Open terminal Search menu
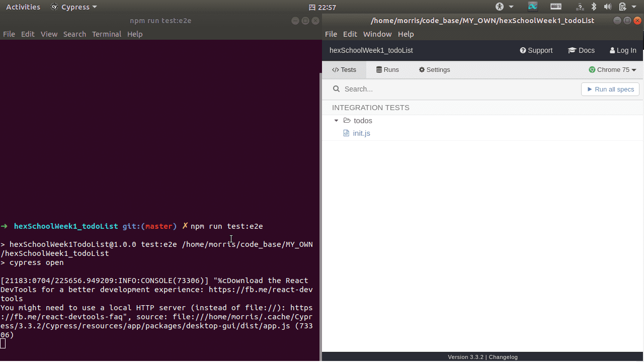 pyautogui.click(x=74, y=34)
